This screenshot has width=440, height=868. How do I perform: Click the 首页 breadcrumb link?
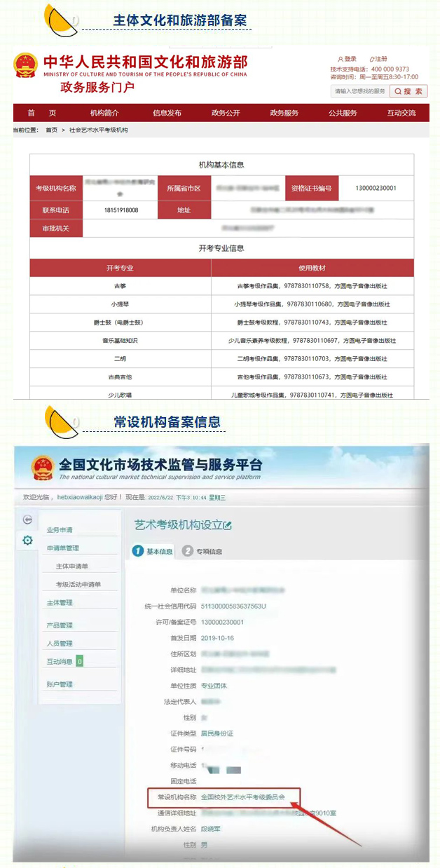click(52, 130)
